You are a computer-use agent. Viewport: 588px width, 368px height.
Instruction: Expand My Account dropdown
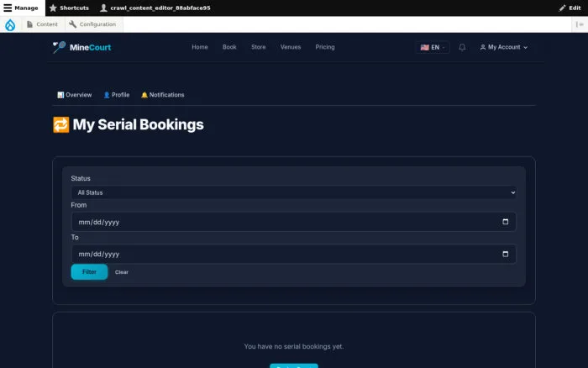(504, 47)
